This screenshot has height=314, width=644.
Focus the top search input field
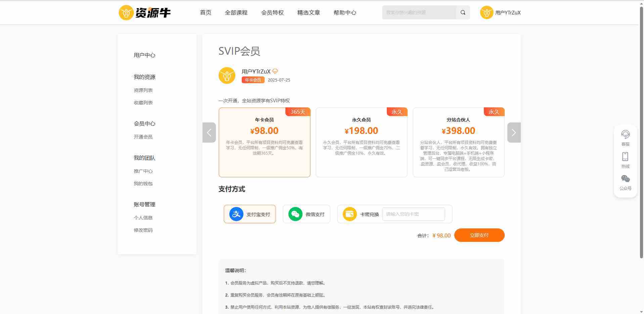pos(419,12)
